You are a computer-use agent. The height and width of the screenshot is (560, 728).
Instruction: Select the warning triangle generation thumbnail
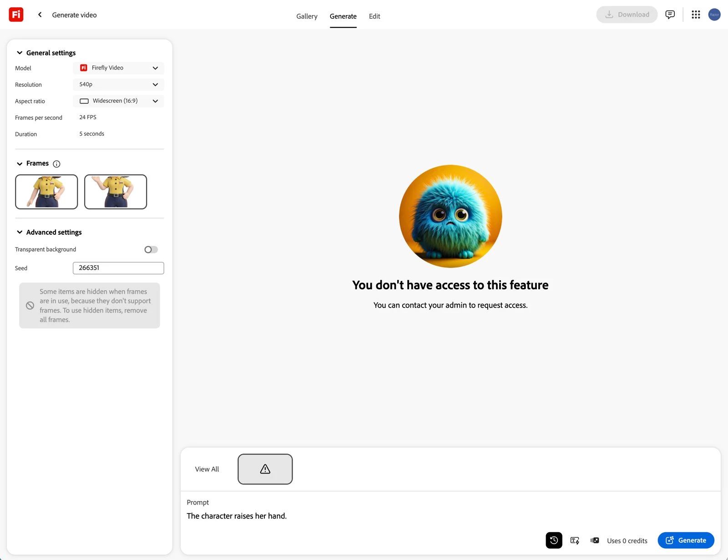coord(265,469)
